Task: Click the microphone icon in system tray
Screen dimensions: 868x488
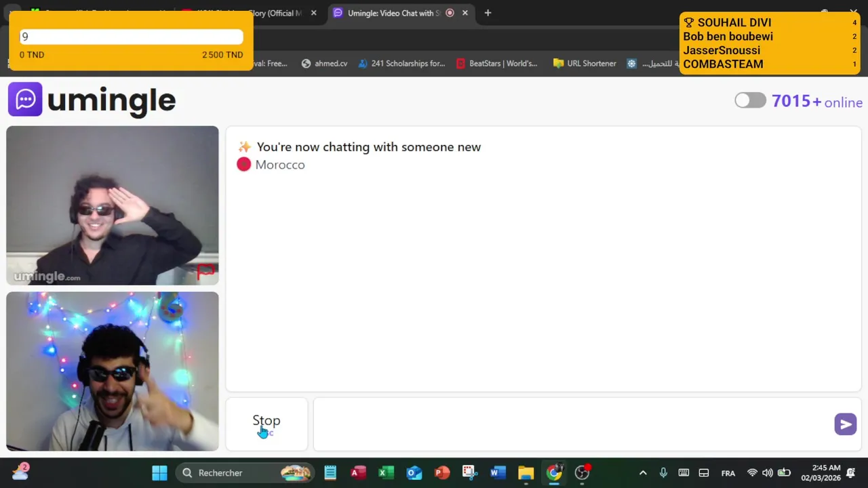Action: pyautogui.click(x=663, y=473)
